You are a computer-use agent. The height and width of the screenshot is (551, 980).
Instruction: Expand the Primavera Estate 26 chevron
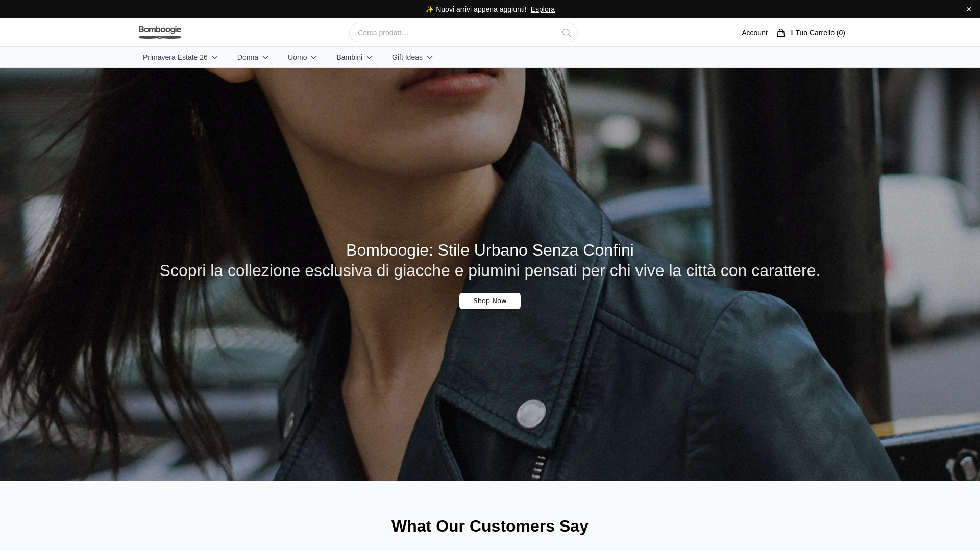[215, 57]
